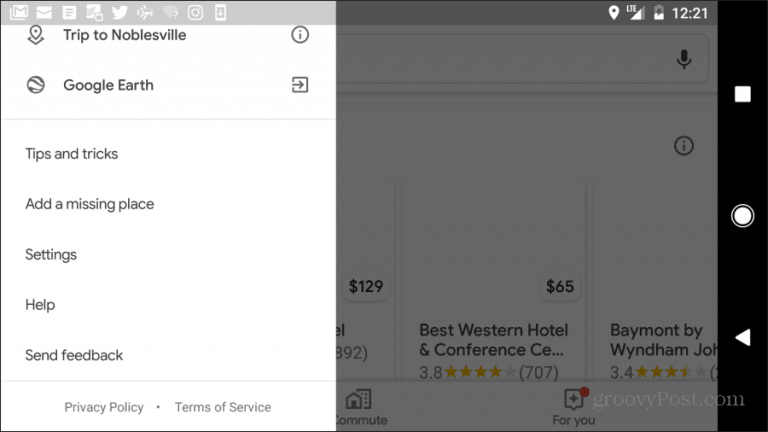Image resolution: width=768 pixels, height=432 pixels.
Task: Open the Privacy Policy link
Action: pos(104,407)
